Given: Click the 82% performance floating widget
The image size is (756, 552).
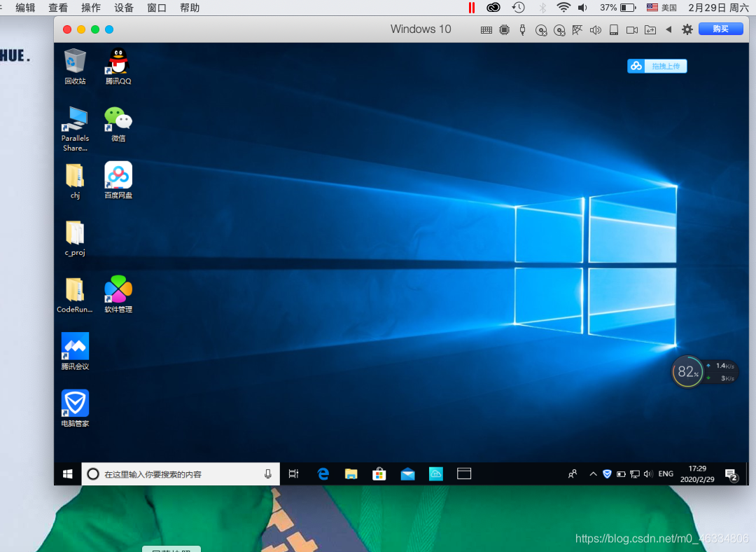Looking at the screenshot, I should tap(688, 371).
